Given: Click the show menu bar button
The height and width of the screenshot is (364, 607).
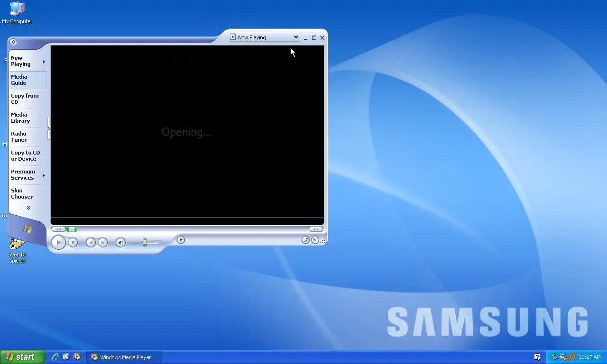Looking at the screenshot, I should [13, 42].
